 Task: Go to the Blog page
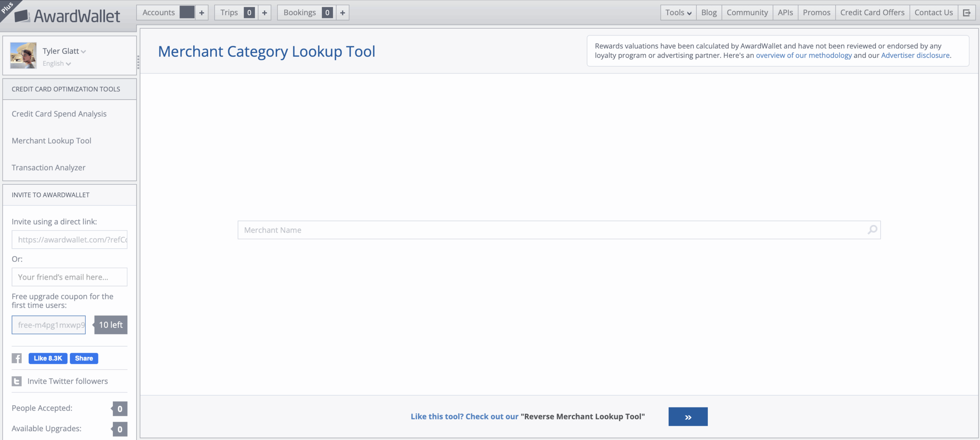[709, 13]
